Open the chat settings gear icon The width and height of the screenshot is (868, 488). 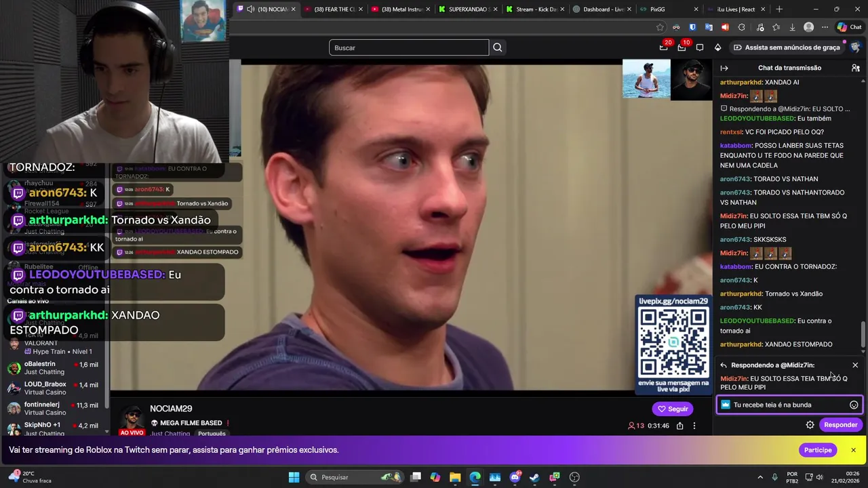pyautogui.click(x=810, y=425)
